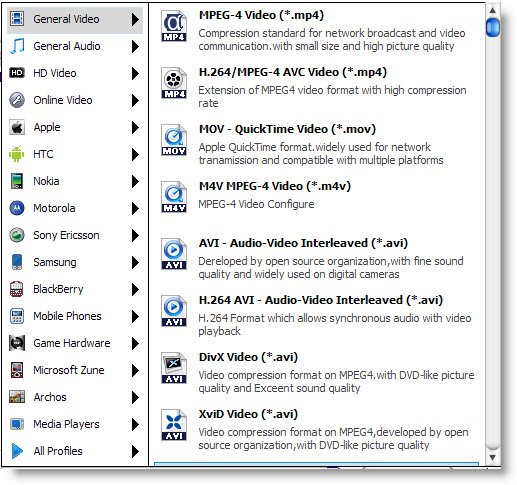
Task: Expand the Online Video submenu arrow
Action: [135, 100]
